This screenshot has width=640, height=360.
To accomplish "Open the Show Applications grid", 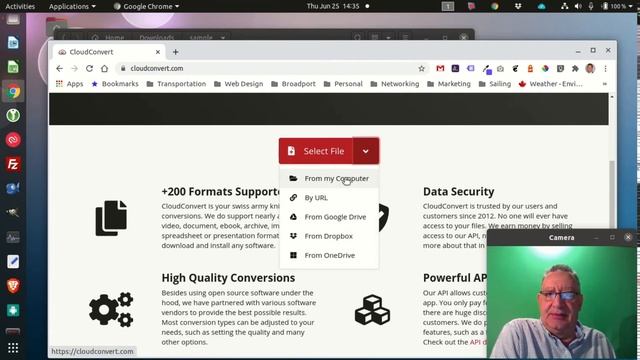I will click(13, 348).
